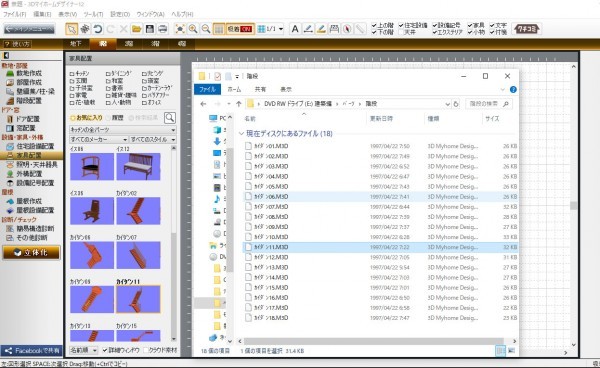Open 窓配置 window placement in sidebar
The image size is (600, 368).
[x=21, y=128]
